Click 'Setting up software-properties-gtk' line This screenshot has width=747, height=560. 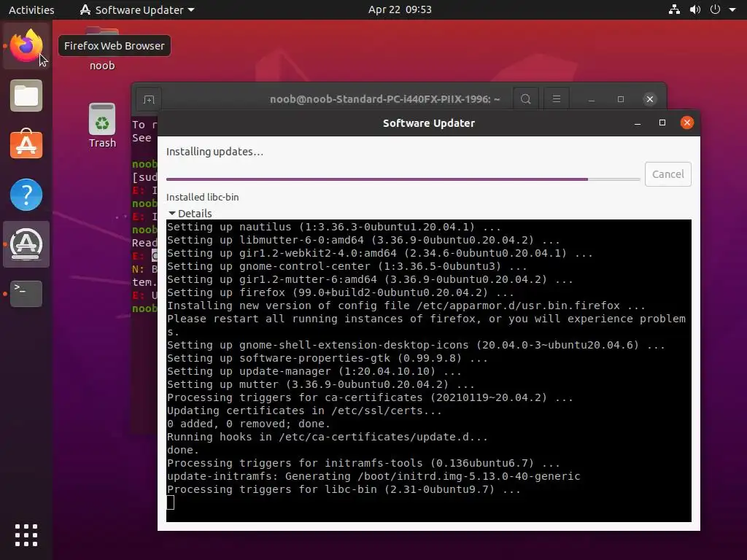[328, 358]
